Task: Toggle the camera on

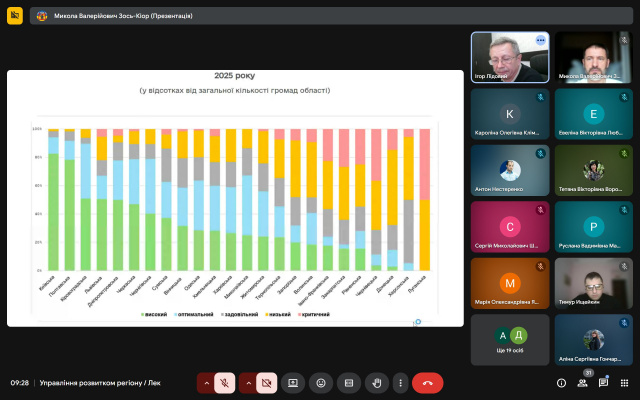Action: point(266,382)
